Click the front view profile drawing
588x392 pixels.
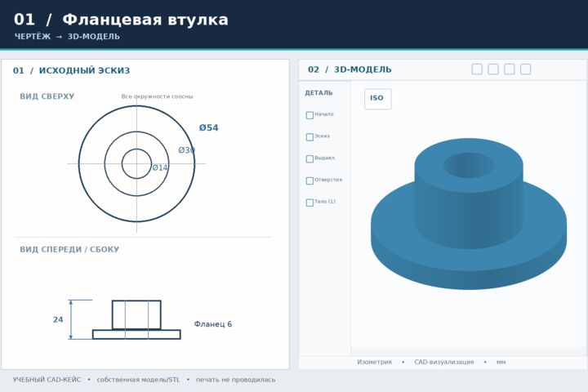coord(136,319)
